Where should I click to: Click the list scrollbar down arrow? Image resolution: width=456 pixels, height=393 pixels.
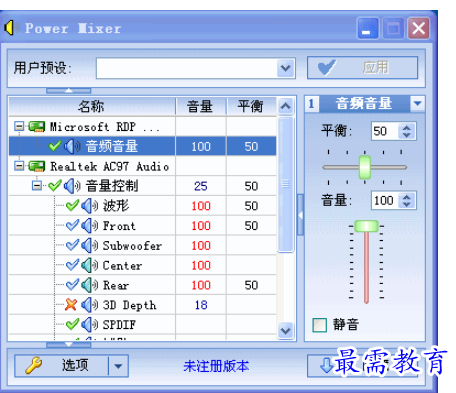(286, 331)
